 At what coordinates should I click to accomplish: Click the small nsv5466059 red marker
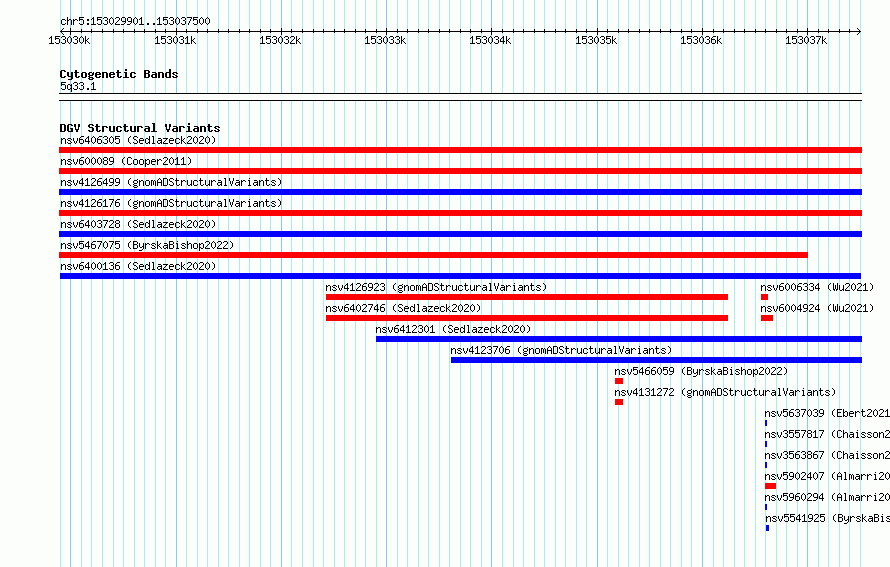(619, 381)
